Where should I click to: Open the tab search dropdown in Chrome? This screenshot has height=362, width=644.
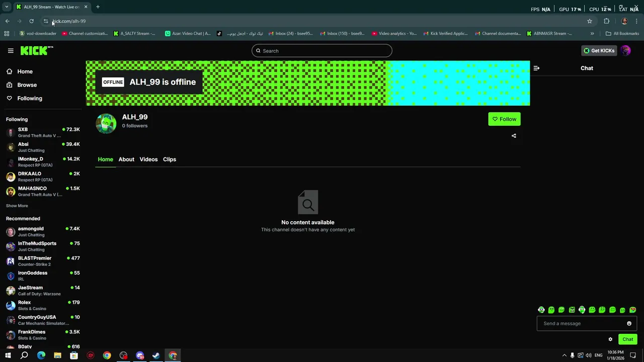[7, 7]
